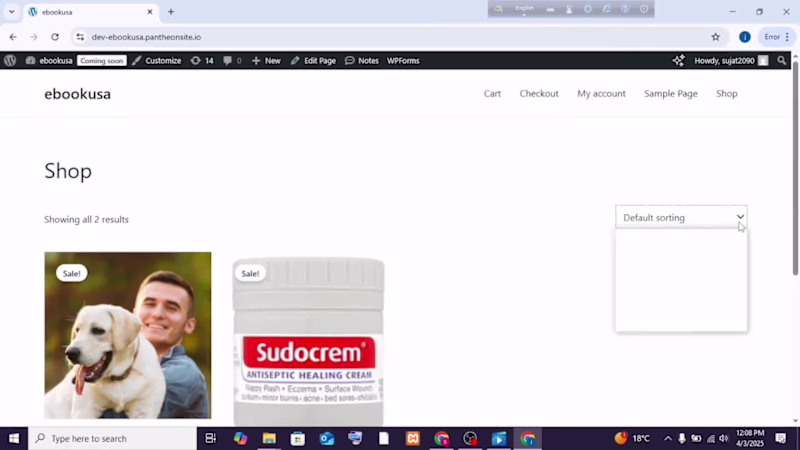Show hidden system tray icons

point(668,438)
